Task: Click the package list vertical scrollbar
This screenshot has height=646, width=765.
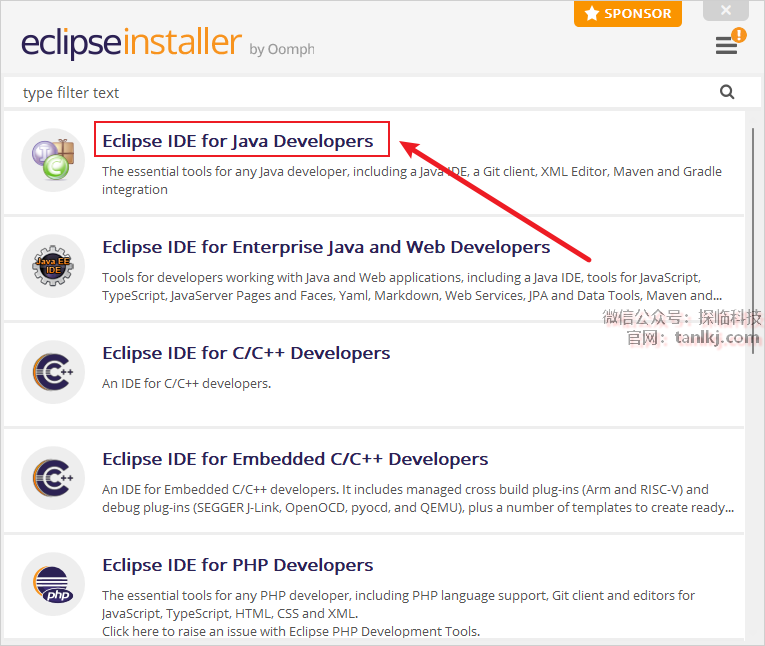Action: (753, 242)
